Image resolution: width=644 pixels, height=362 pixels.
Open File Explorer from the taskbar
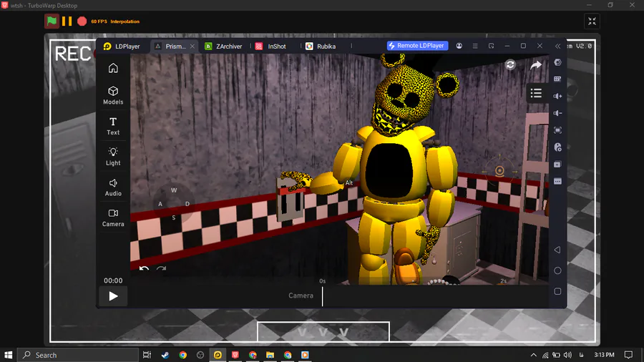pos(270,355)
